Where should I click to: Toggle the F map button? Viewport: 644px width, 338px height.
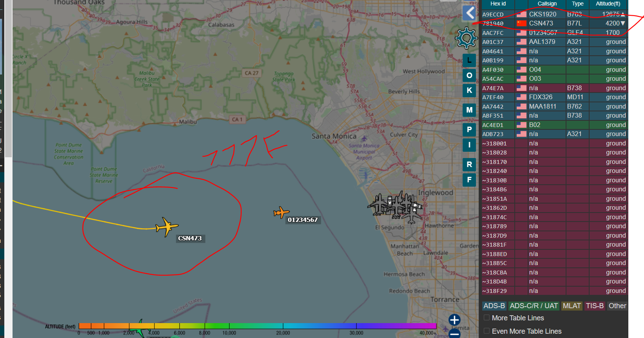pyautogui.click(x=469, y=180)
